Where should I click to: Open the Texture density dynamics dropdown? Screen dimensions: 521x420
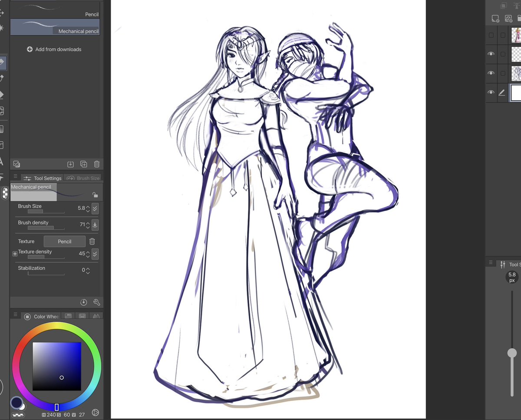click(95, 254)
